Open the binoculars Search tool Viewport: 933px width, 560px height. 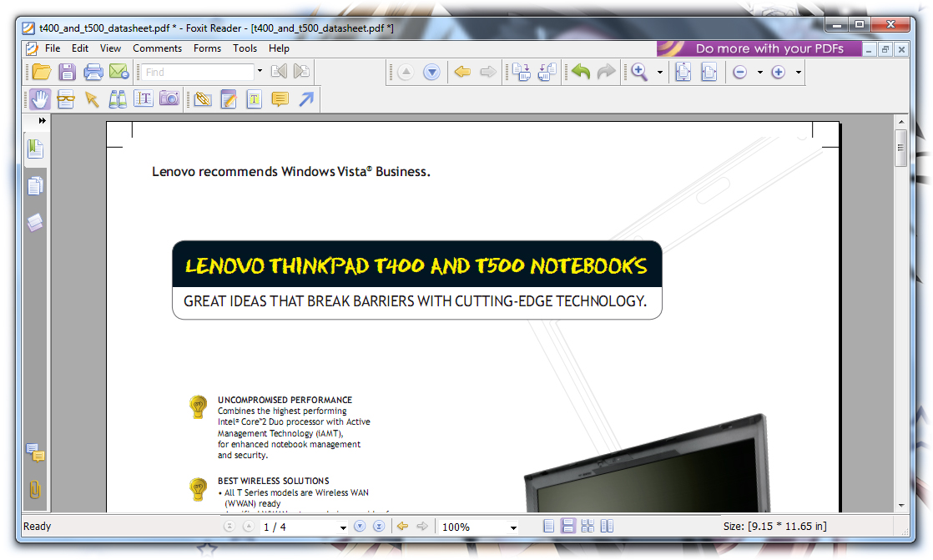coord(117,98)
